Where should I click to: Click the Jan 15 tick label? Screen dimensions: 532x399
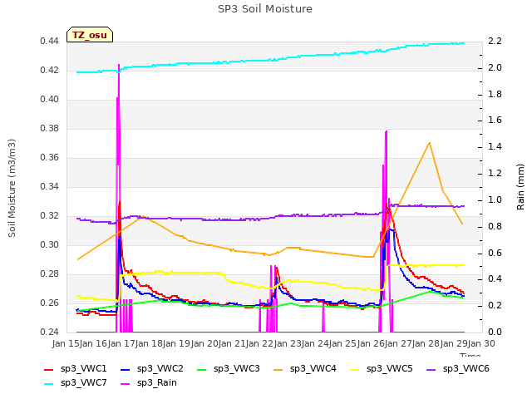66,343
